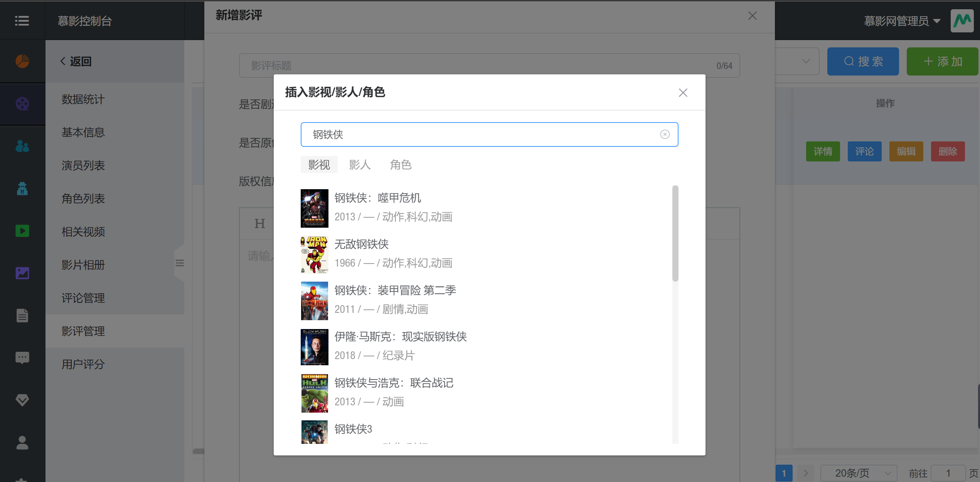Click the green 添加 button
The image size is (980, 482).
pos(942,61)
